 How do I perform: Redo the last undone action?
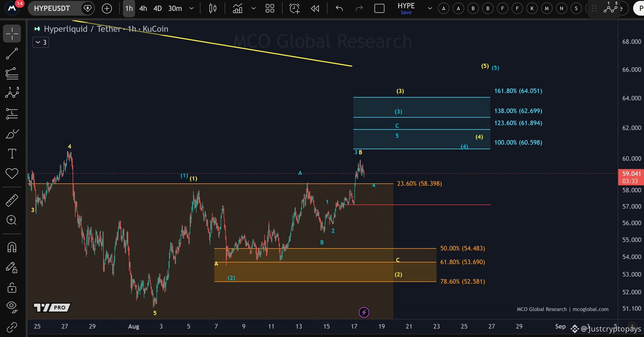(359, 8)
